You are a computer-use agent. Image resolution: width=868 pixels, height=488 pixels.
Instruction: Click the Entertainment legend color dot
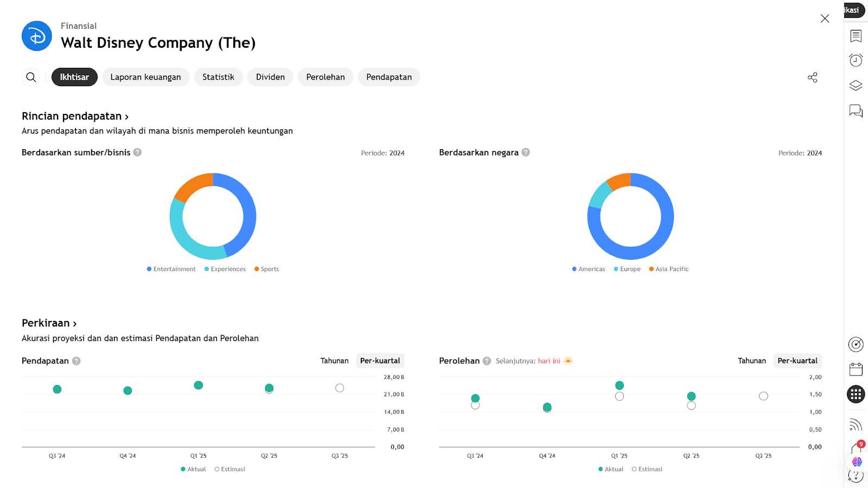149,269
